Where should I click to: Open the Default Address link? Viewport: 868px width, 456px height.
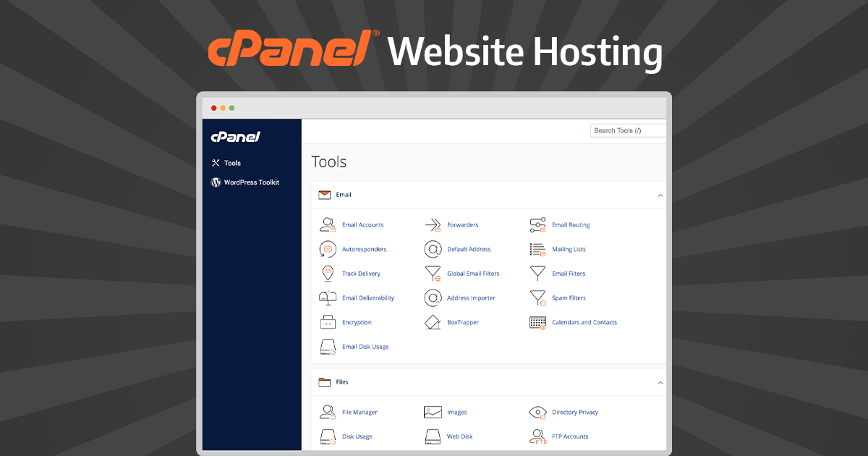(x=469, y=249)
